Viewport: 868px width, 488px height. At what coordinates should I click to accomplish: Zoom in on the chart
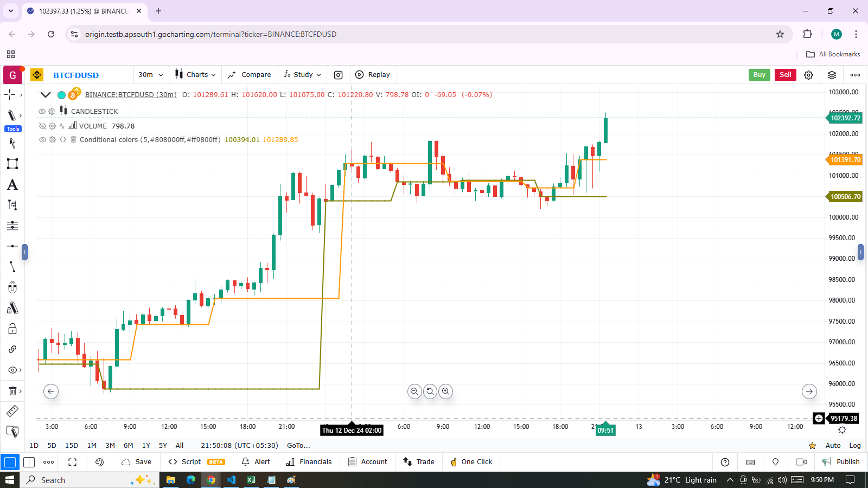click(x=445, y=391)
